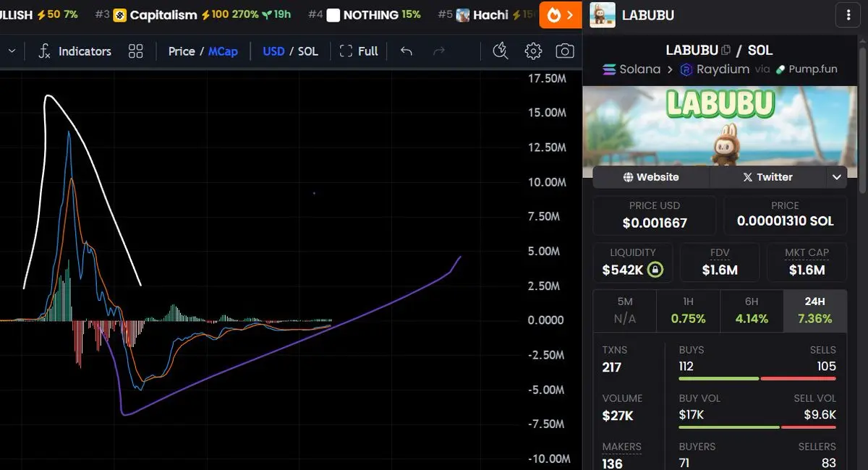The image size is (868, 470).
Task: Click the Hachi token avatar icon
Action: [462, 15]
